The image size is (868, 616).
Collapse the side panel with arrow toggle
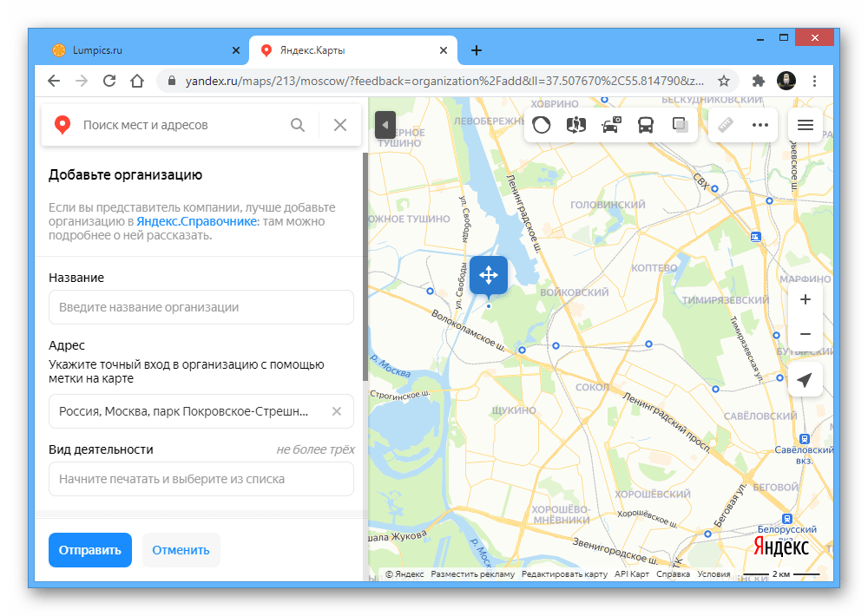[x=385, y=125]
